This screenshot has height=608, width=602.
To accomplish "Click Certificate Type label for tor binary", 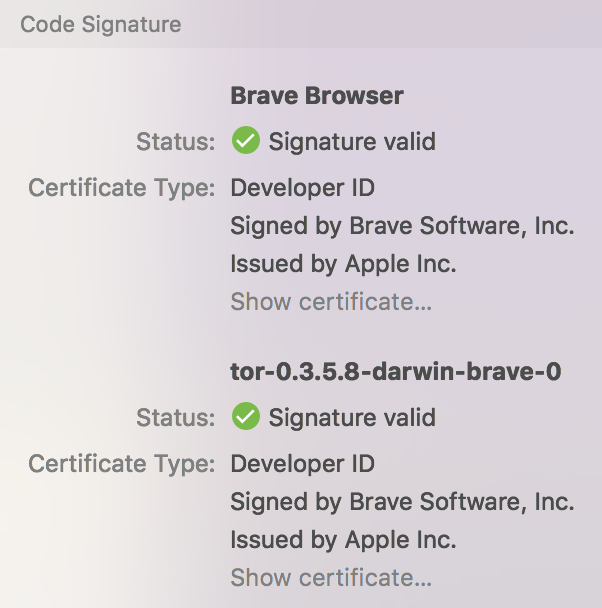I will pyautogui.click(x=122, y=464).
